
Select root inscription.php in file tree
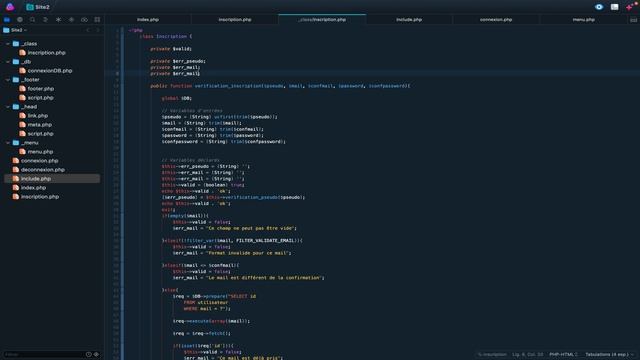pyautogui.click(x=40, y=196)
